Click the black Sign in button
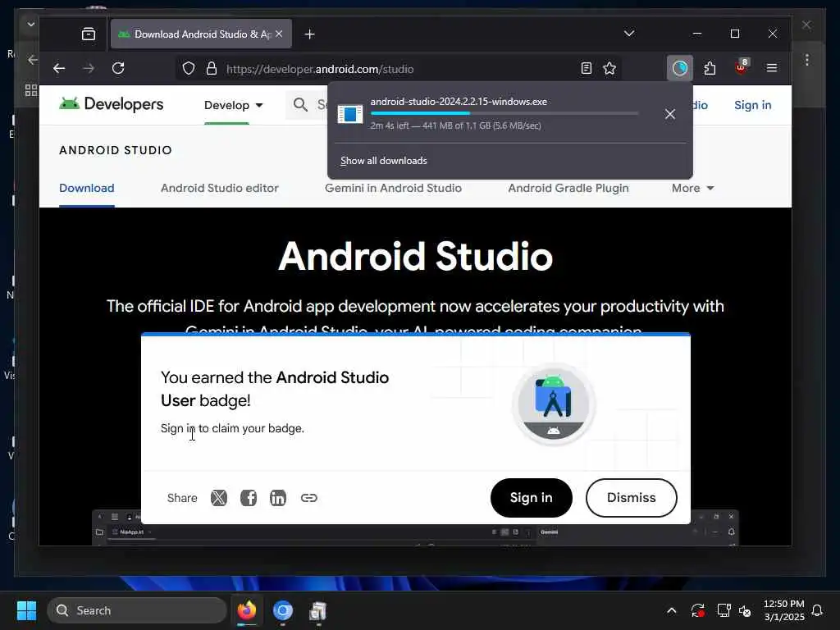840x630 pixels. tap(532, 498)
